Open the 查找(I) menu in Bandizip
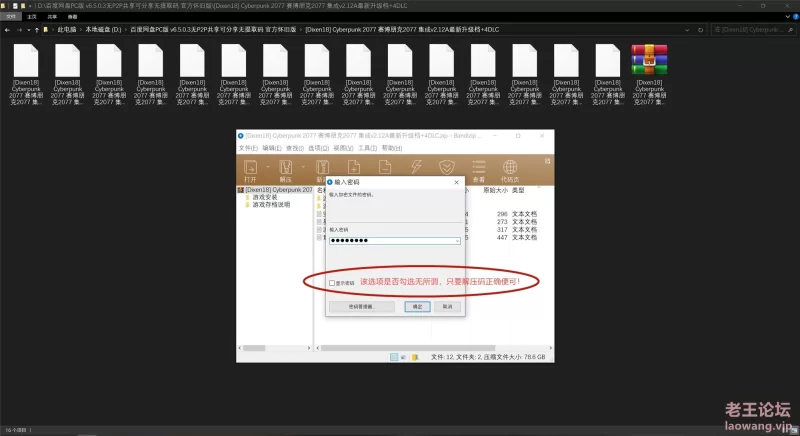800x436 pixels. [x=294, y=148]
